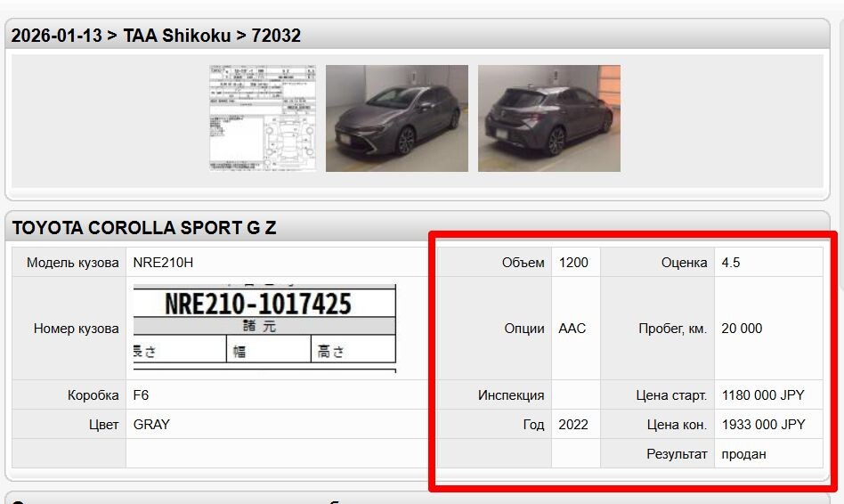This screenshot has height=504, width=844.
Task: Select the title 'TOYOTA COROLLA SPORT G Z'
Action: (x=144, y=228)
